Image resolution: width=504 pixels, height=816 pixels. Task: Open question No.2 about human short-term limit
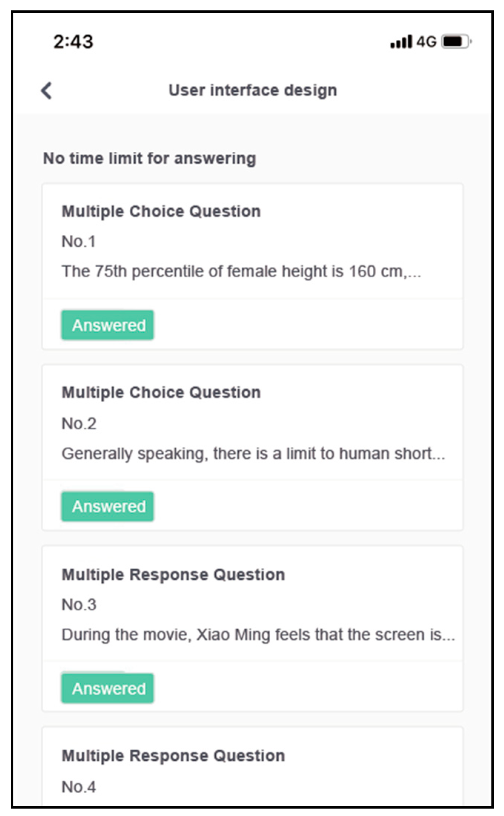coord(253,454)
